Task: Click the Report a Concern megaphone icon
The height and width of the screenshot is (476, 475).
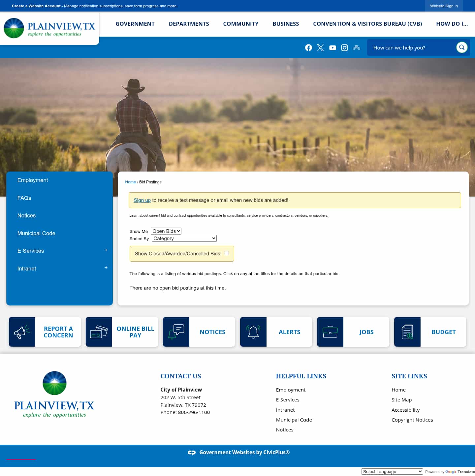Action: [22, 332]
